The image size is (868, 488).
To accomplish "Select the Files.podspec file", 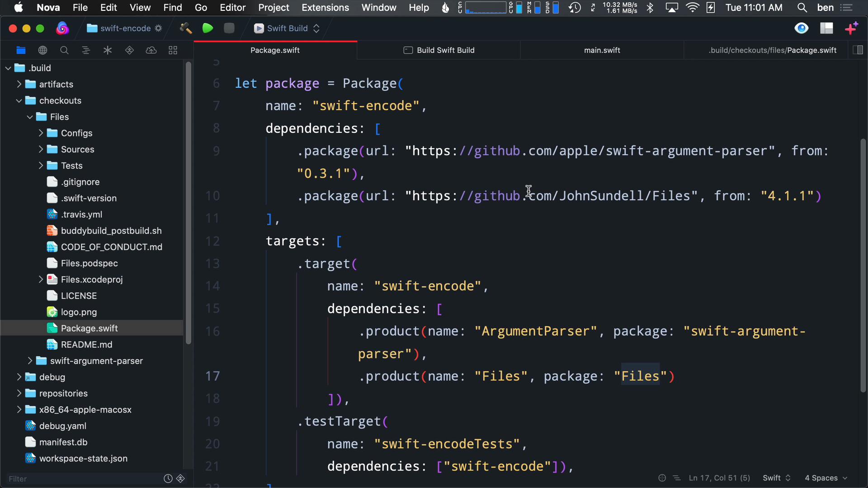I will tap(91, 263).
